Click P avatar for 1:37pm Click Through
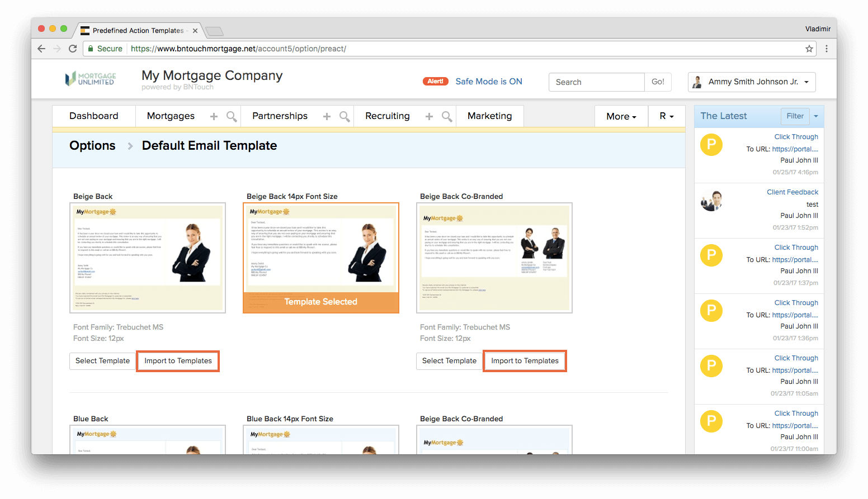This screenshot has width=868, height=499. pos(711,255)
